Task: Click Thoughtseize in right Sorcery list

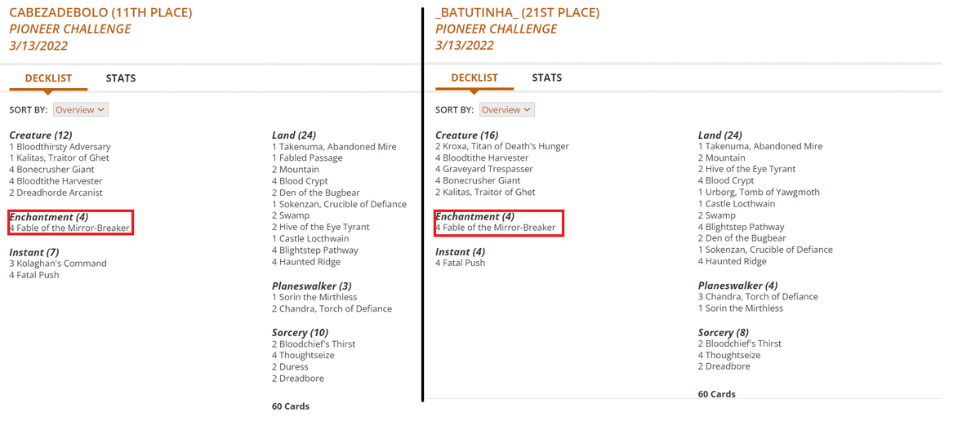Action: pos(729,356)
